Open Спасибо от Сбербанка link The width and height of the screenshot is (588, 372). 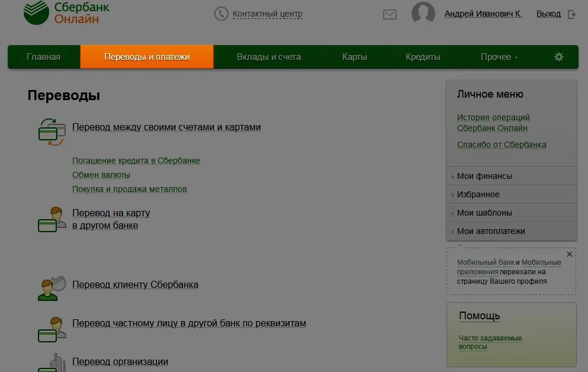point(502,145)
